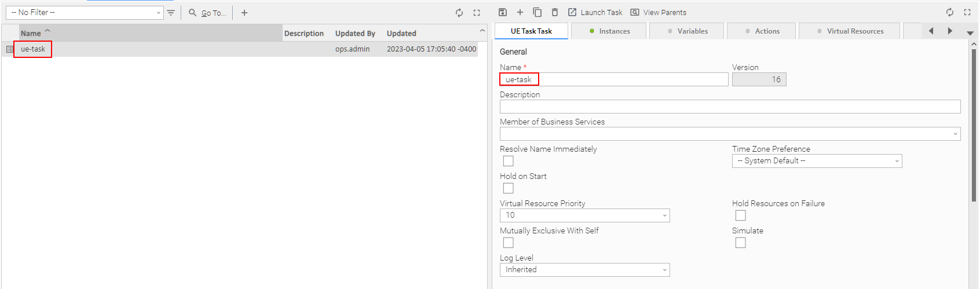980x289 pixels.
Task: Click the Copy task icon
Action: click(537, 12)
